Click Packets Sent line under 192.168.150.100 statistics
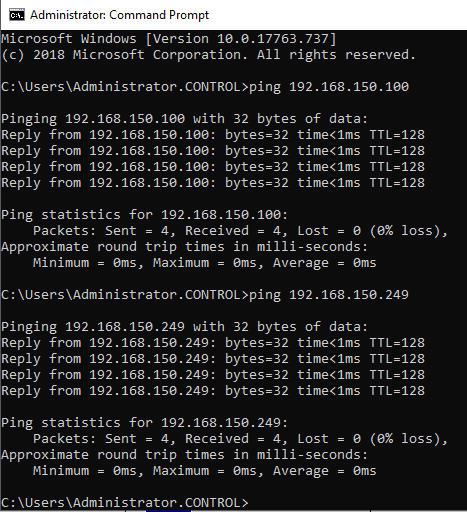Viewport: 467px width, 512px height. tap(240, 231)
